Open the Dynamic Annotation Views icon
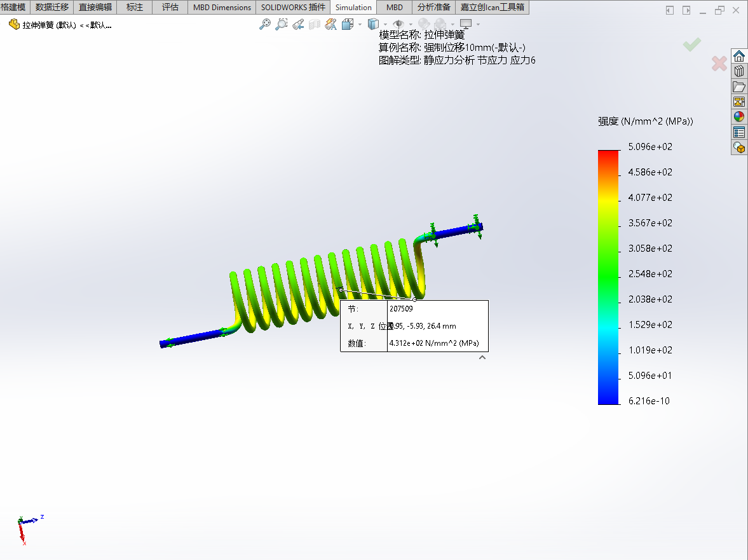748x560 pixels. point(330,24)
